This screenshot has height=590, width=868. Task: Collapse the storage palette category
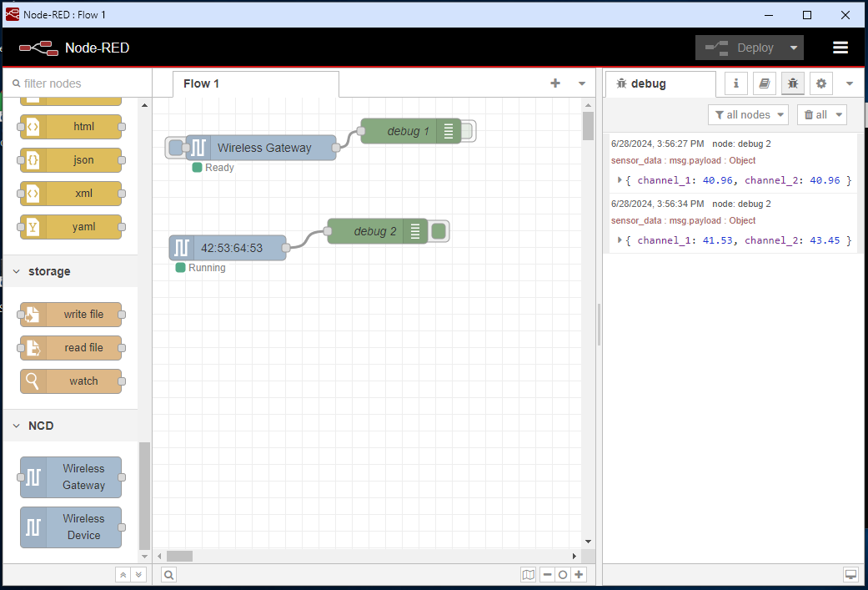pyautogui.click(x=70, y=271)
